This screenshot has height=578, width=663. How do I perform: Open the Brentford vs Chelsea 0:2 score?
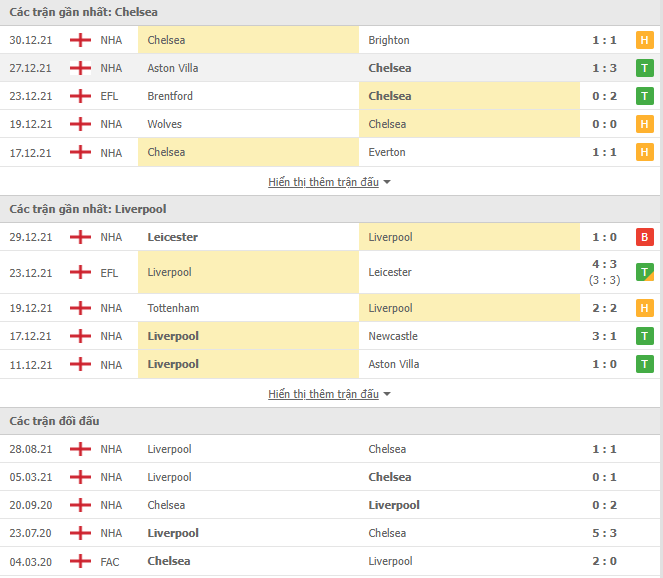pyautogui.click(x=604, y=96)
